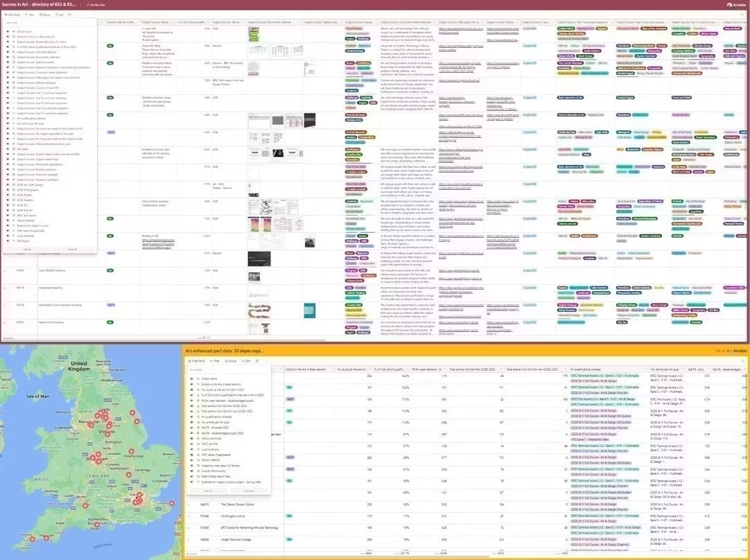Select Ringwood Academy row name
The width and height of the screenshot is (750, 560).
point(50,288)
